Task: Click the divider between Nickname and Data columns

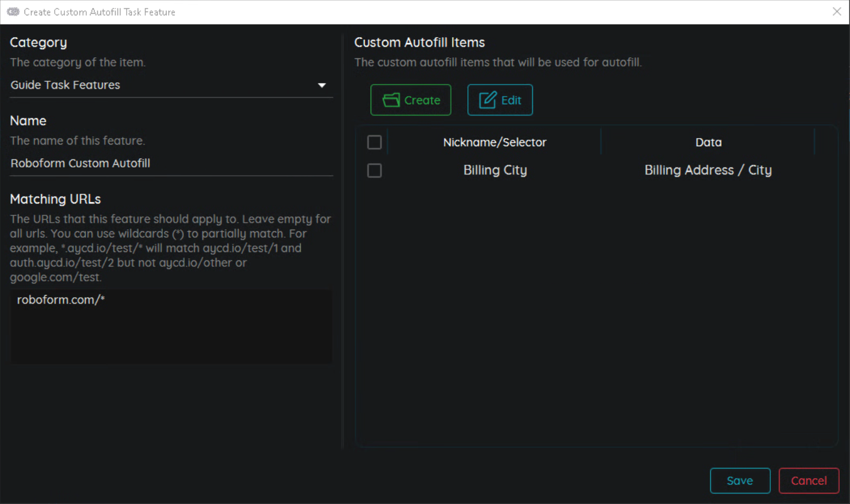Action: tap(601, 142)
